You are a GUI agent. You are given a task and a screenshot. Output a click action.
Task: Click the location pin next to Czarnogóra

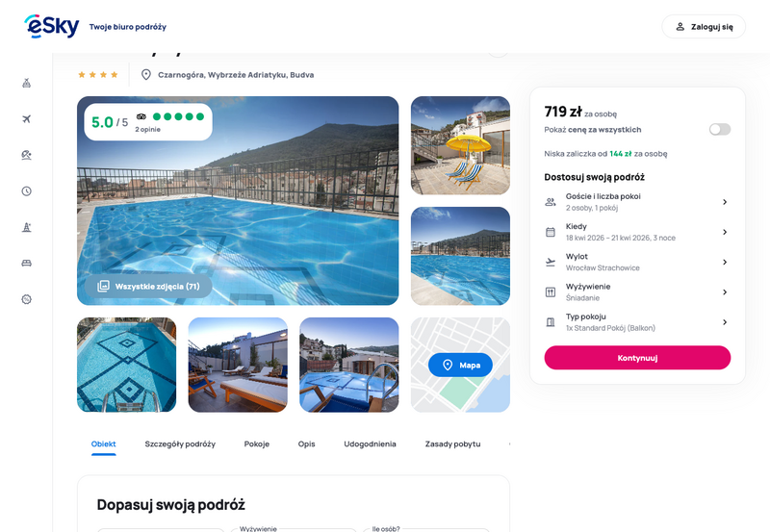[x=146, y=75]
